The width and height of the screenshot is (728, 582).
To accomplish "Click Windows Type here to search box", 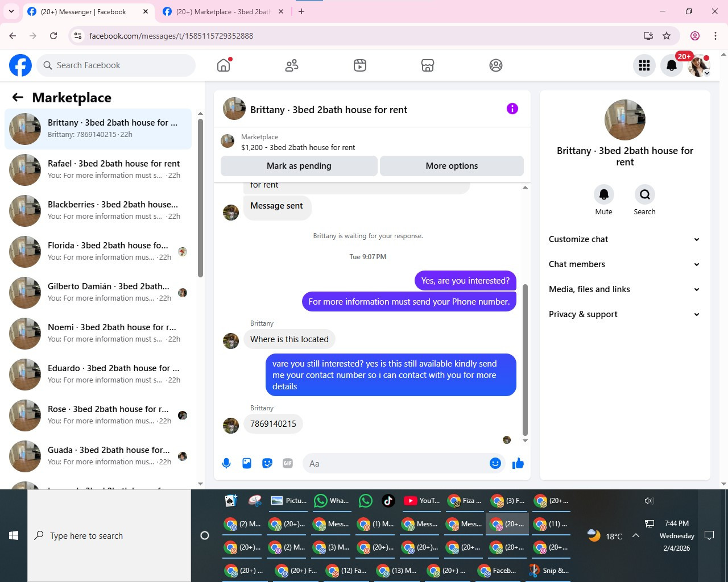I will [x=109, y=535].
